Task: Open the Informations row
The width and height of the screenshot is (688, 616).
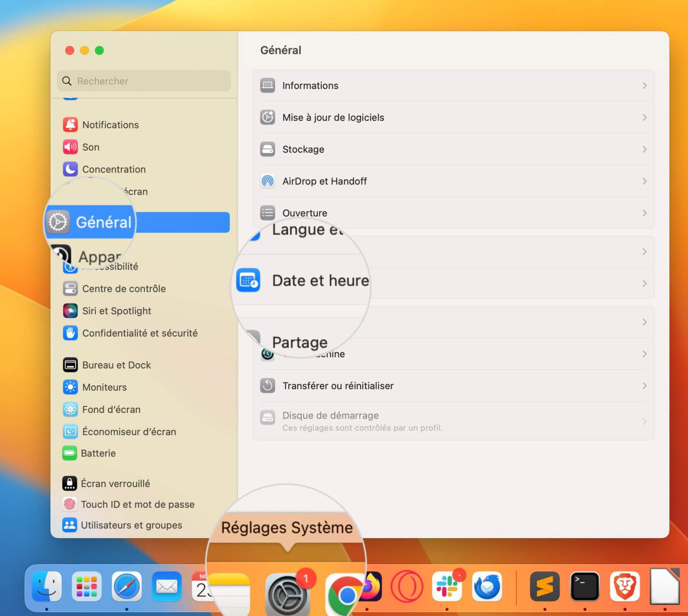Action: click(454, 86)
